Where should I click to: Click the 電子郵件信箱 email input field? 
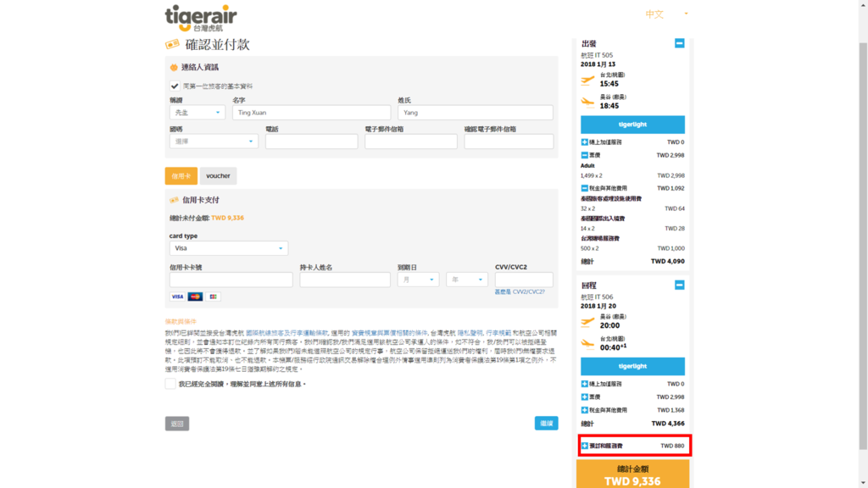tap(411, 141)
